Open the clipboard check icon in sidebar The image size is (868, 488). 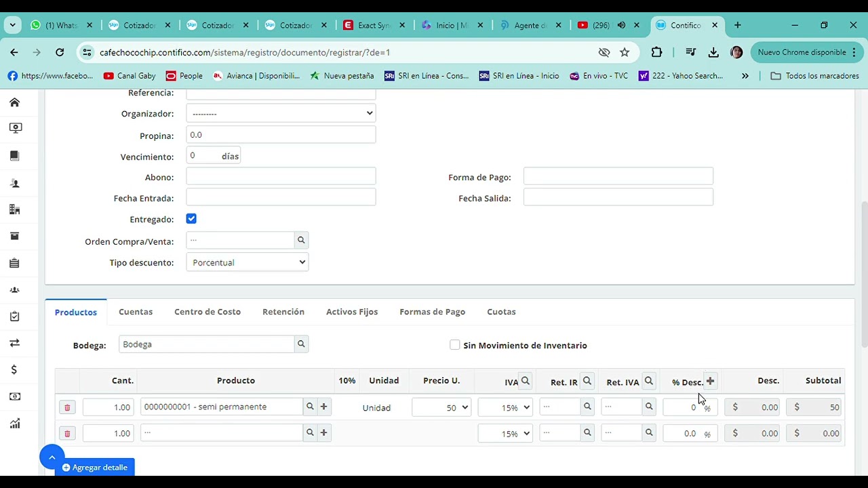pos(14,317)
